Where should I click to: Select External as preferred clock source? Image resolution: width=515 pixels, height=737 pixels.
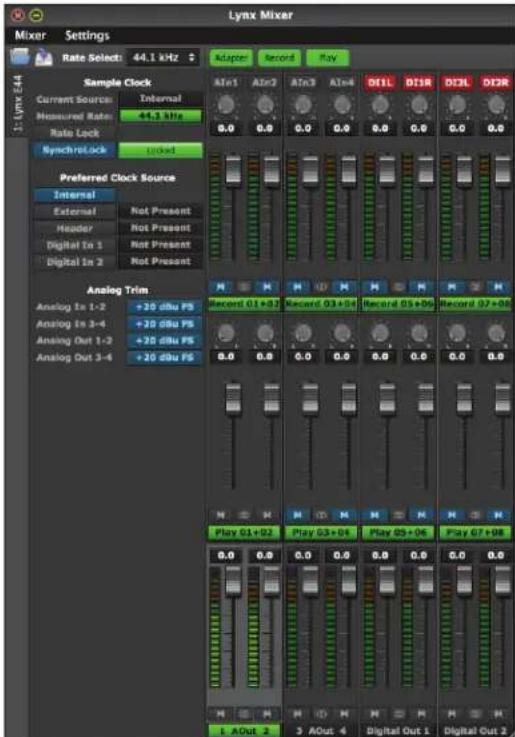pyautogui.click(x=74, y=212)
